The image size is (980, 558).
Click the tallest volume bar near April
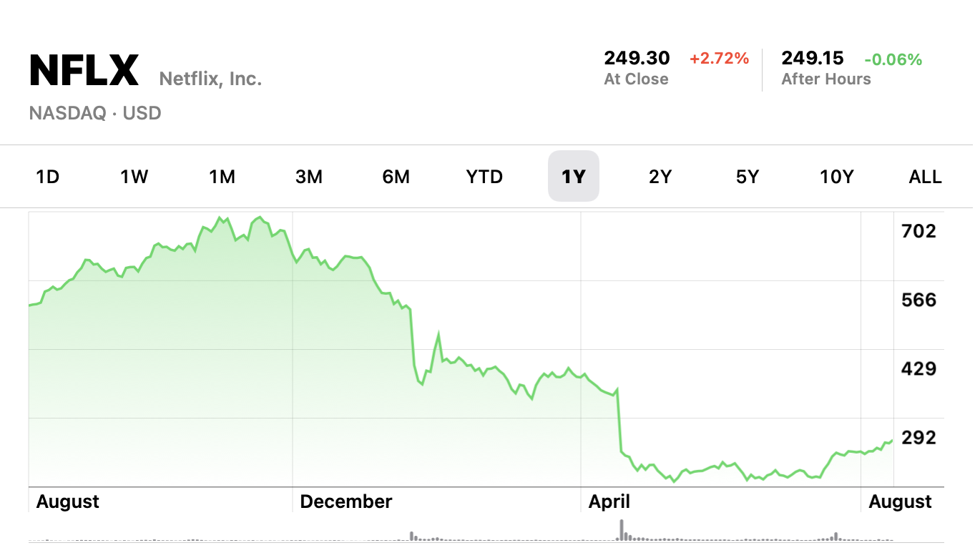(x=622, y=530)
